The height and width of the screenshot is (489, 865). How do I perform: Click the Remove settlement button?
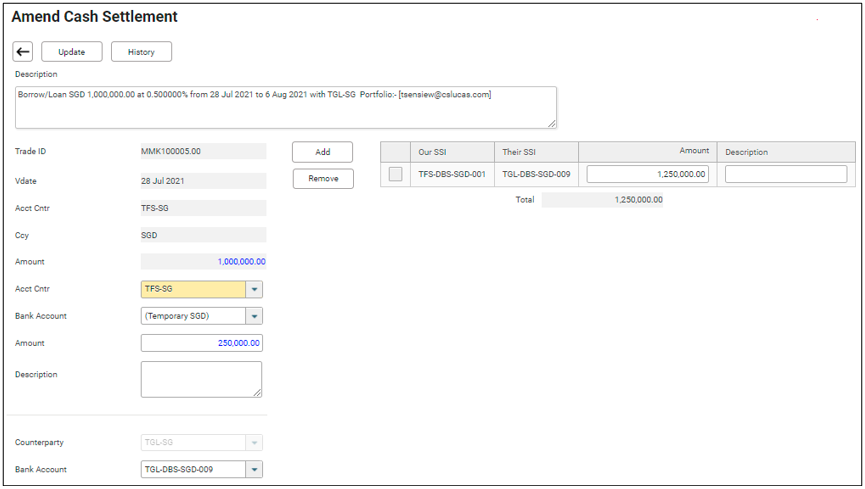click(322, 179)
